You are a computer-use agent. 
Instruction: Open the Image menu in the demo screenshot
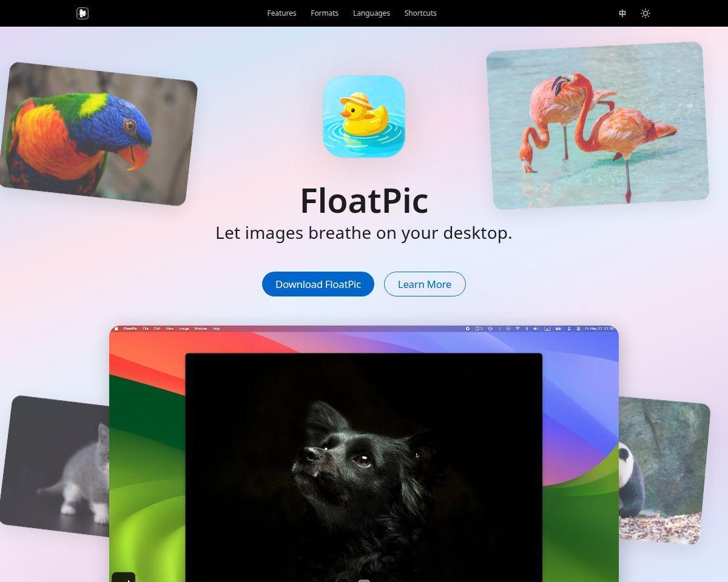pos(183,329)
